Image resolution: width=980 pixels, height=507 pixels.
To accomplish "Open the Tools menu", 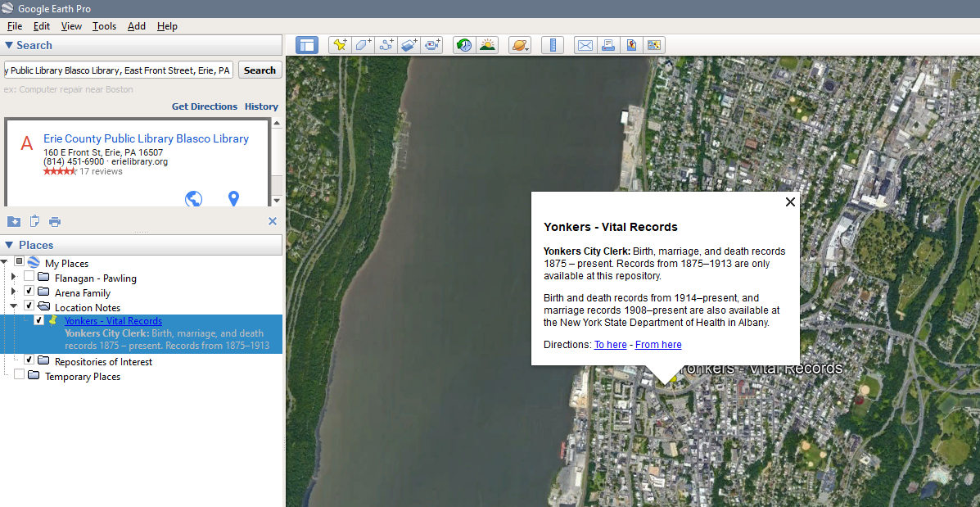I will [104, 26].
